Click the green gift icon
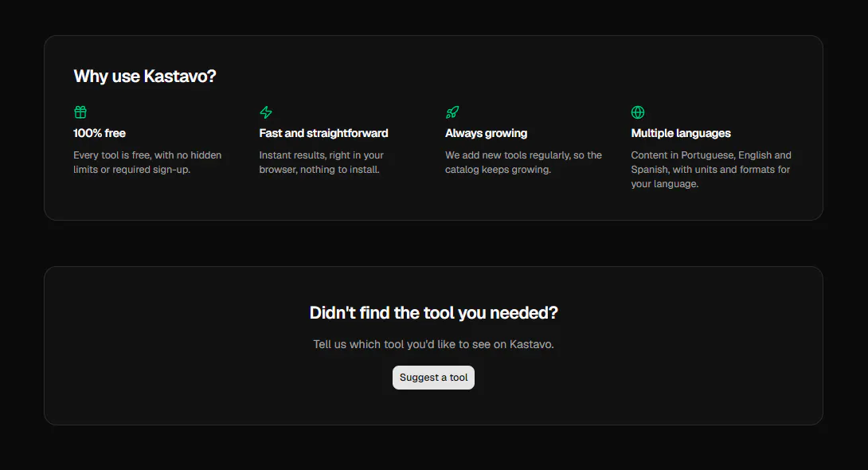 pyautogui.click(x=80, y=112)
